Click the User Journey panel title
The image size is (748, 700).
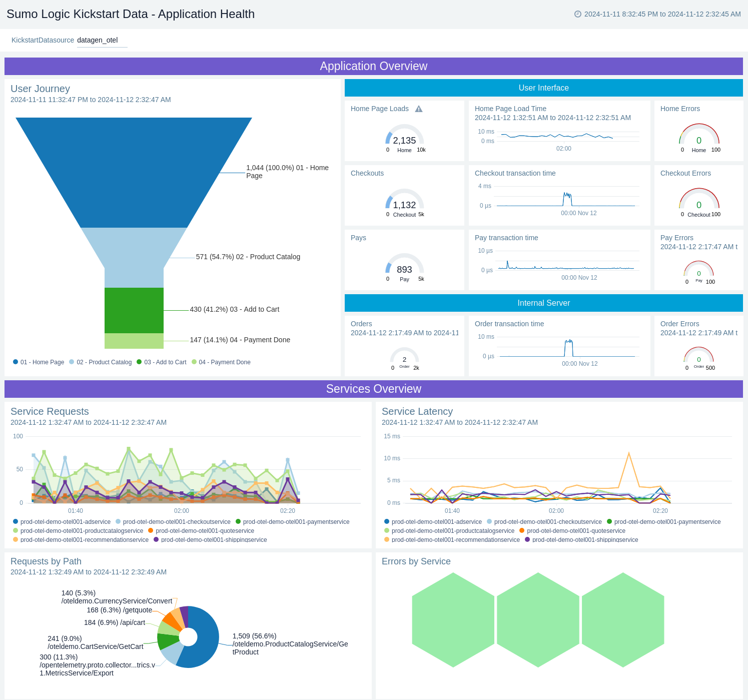pyautogui.click(x=40, y=89)
